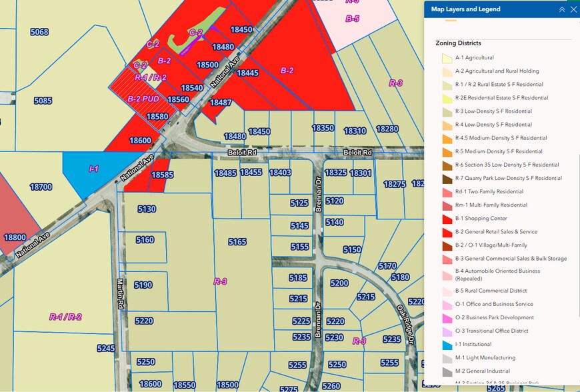Select parcel 5068 on the map
The height and width of the screenshot is (392, 580).
[39, 32]
